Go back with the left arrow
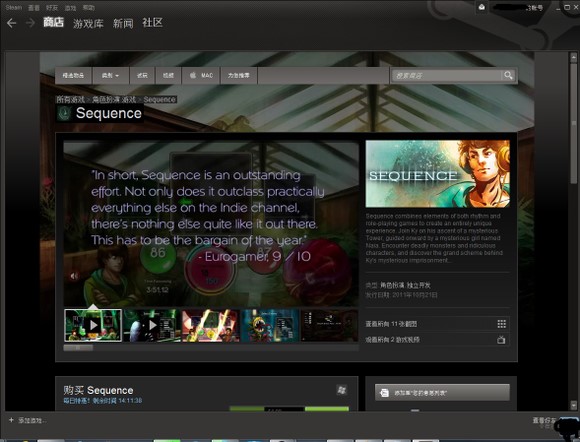Viewport: 580px width, 442px height. (x=11, y=23)
